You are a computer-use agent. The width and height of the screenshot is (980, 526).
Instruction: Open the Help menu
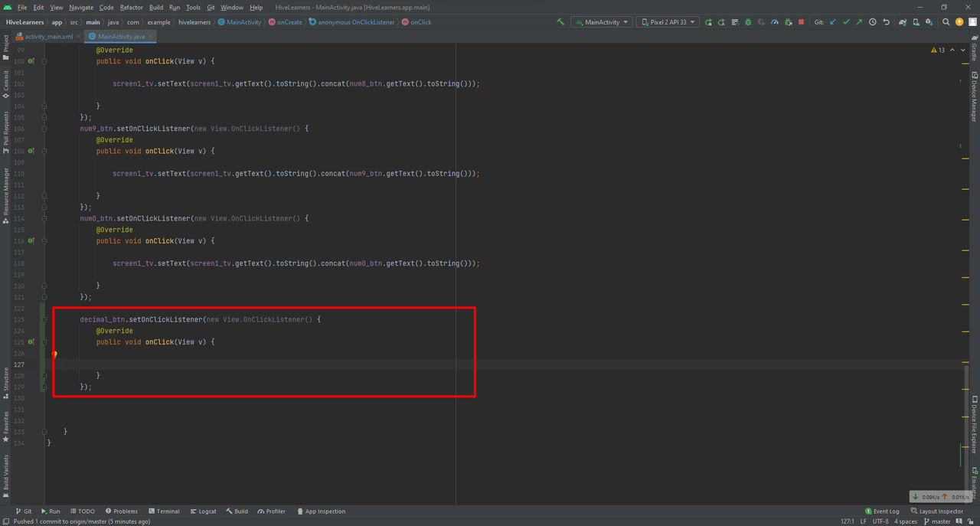pos(256,7)
